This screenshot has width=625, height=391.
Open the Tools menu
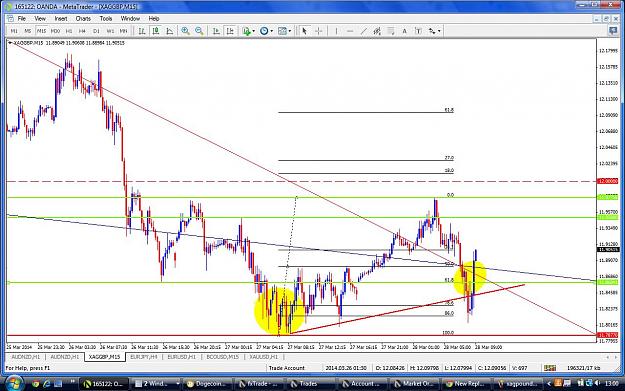click(106, 18)
